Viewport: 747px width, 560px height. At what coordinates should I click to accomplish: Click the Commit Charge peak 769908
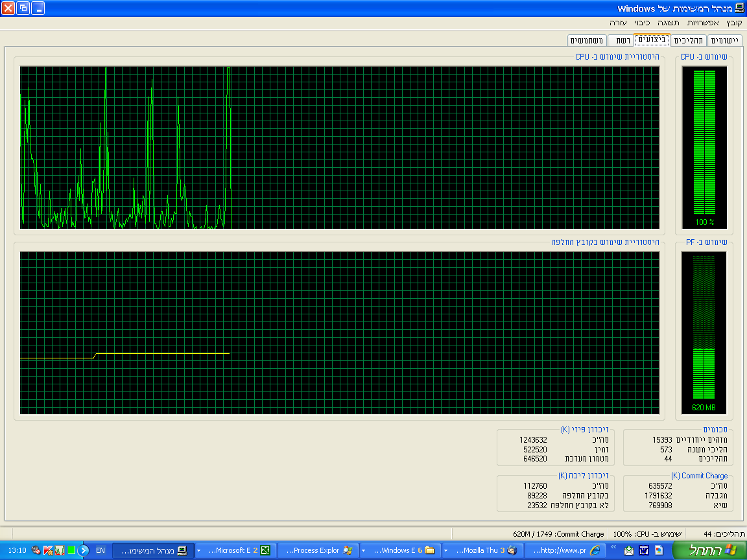pyautogui.click(x=660, y=506)
